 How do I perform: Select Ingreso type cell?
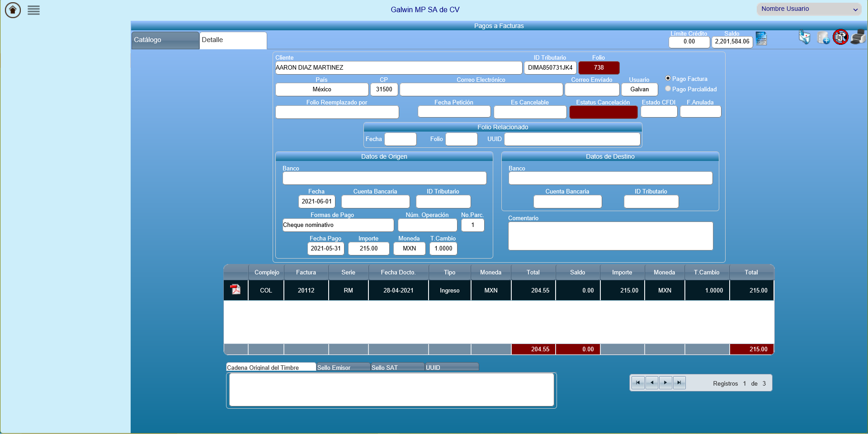coord(450,290)
